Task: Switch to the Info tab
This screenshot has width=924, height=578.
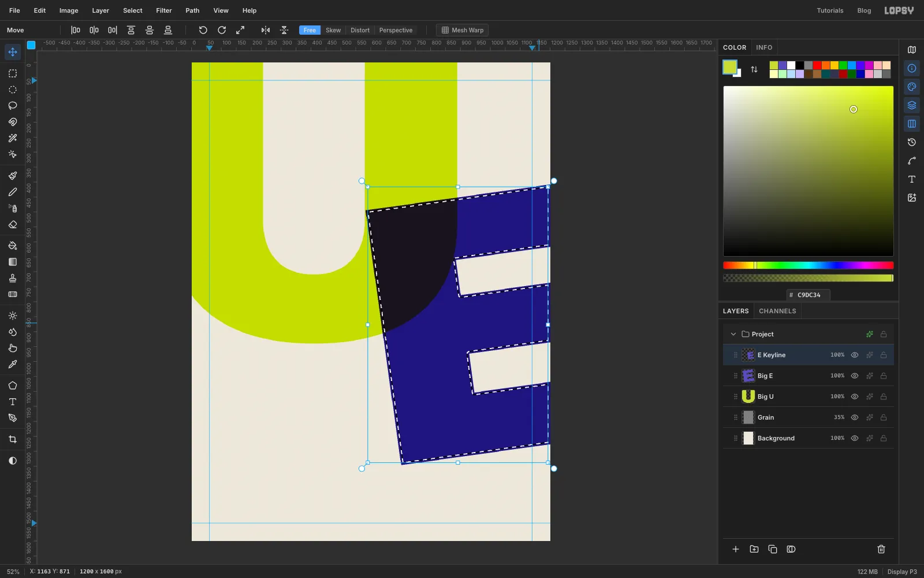Action: pos(764,47)
